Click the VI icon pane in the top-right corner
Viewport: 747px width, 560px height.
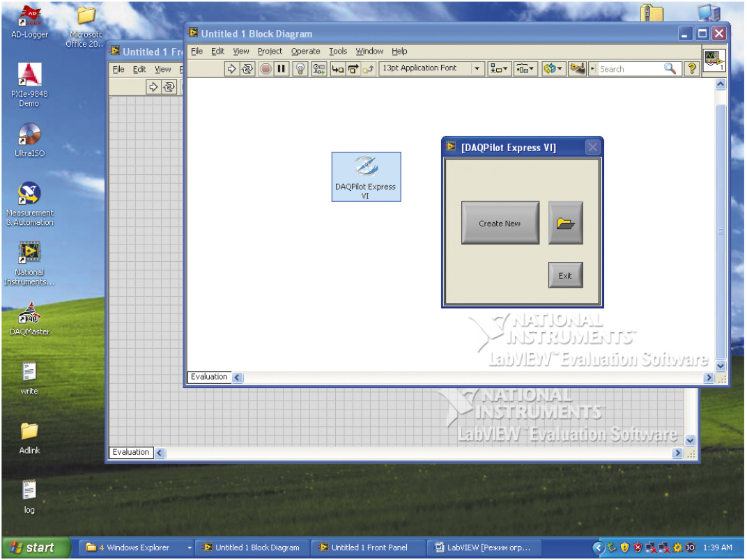[714, 61]
